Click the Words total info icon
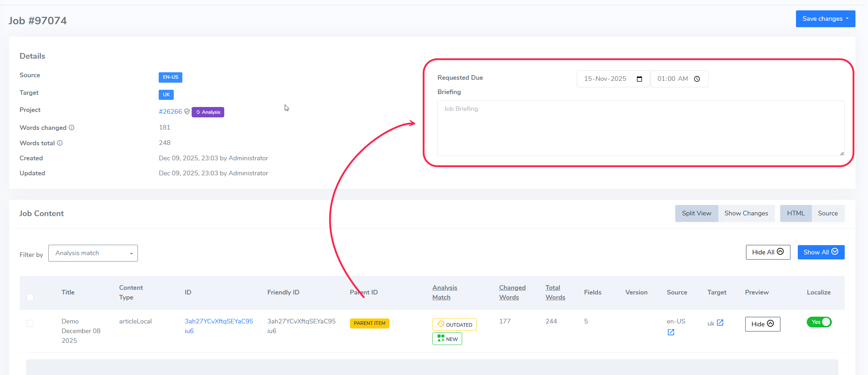The image size is (868, 375). 60,143
